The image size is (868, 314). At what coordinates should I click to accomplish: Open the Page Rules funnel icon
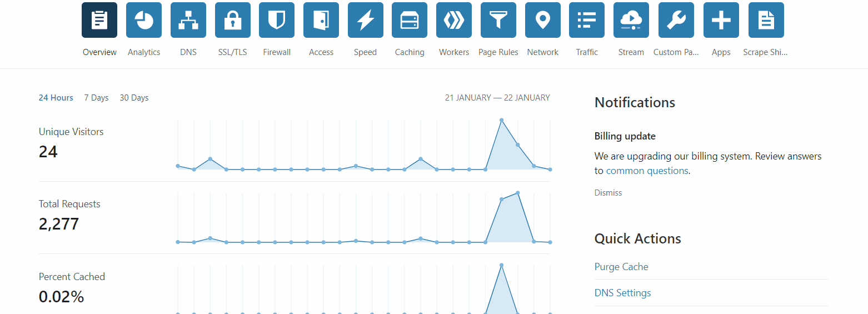click(x=498, y=20)
